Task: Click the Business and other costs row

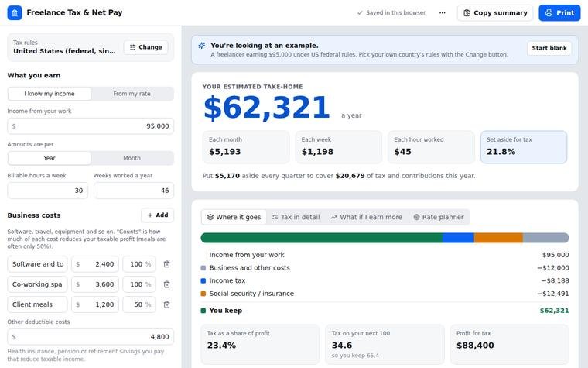Action: [x=385, y=268]
